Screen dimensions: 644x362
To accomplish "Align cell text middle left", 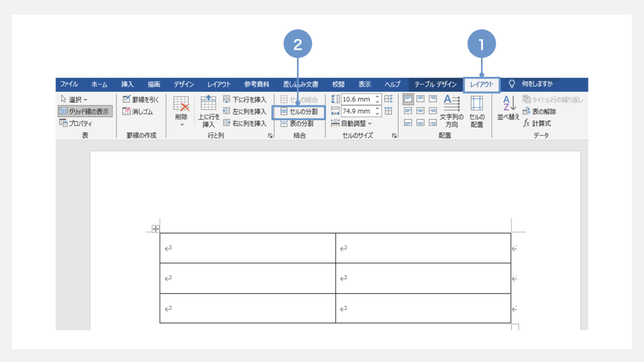I will click(x=409, y=111).
